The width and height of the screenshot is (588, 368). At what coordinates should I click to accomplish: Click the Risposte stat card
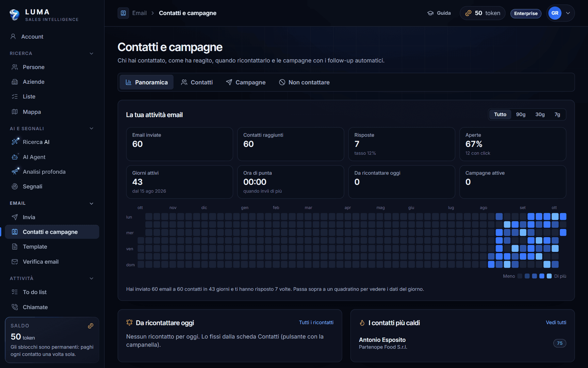click(x=401, y=144)
